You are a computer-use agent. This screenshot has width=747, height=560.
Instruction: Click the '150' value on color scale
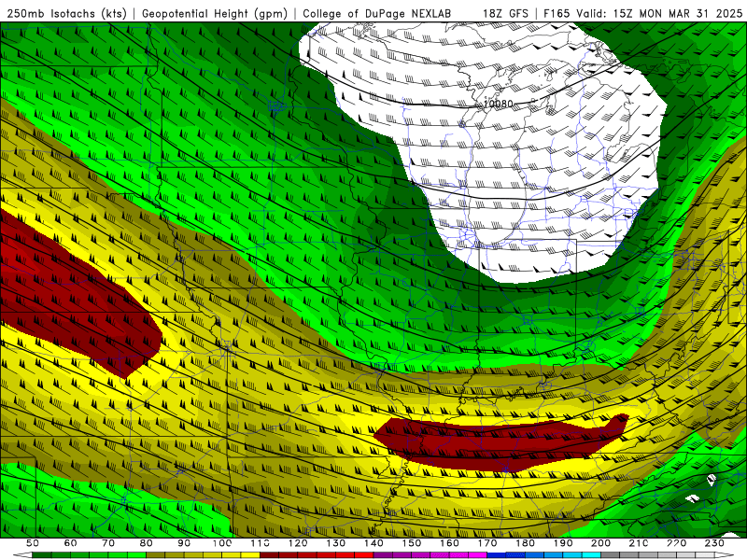(x=412, y=543)
